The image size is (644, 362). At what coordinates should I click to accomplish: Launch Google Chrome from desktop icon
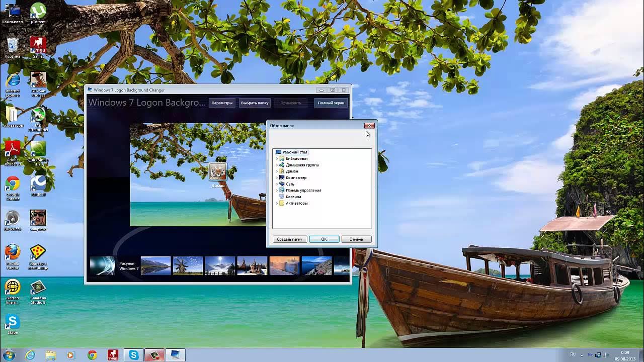13,189
